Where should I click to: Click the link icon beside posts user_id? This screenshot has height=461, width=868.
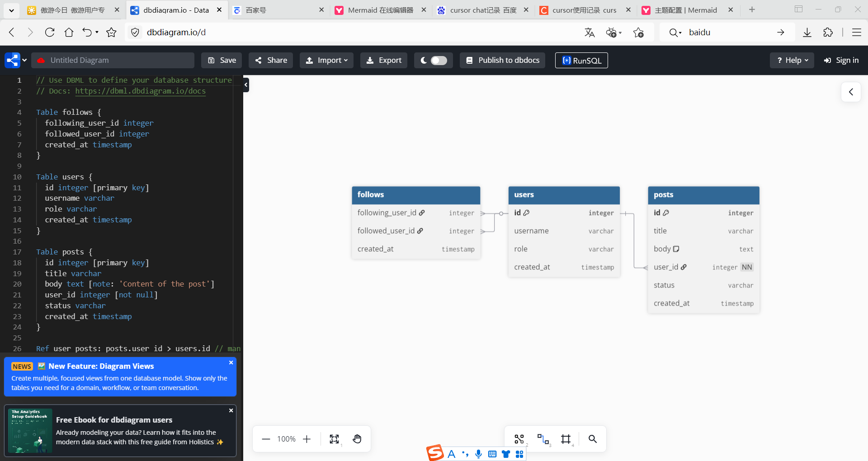coord(684,267)
